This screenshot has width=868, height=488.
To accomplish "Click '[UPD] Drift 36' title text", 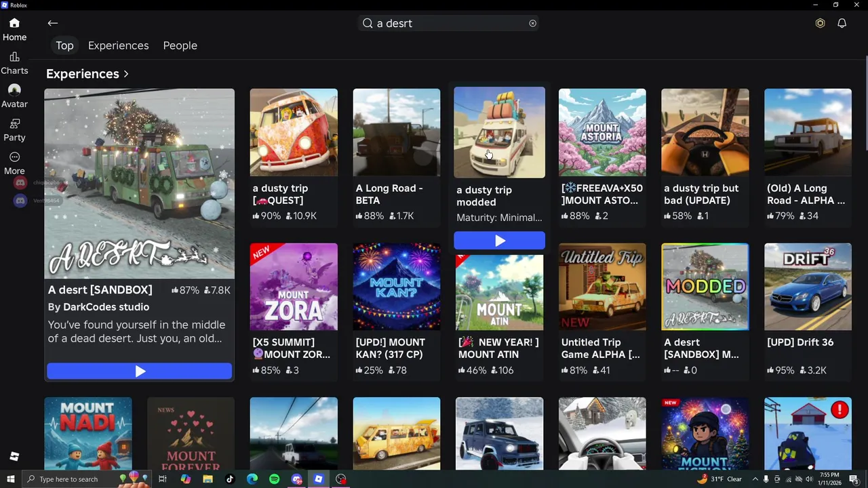I will click(x=800, y=342).
